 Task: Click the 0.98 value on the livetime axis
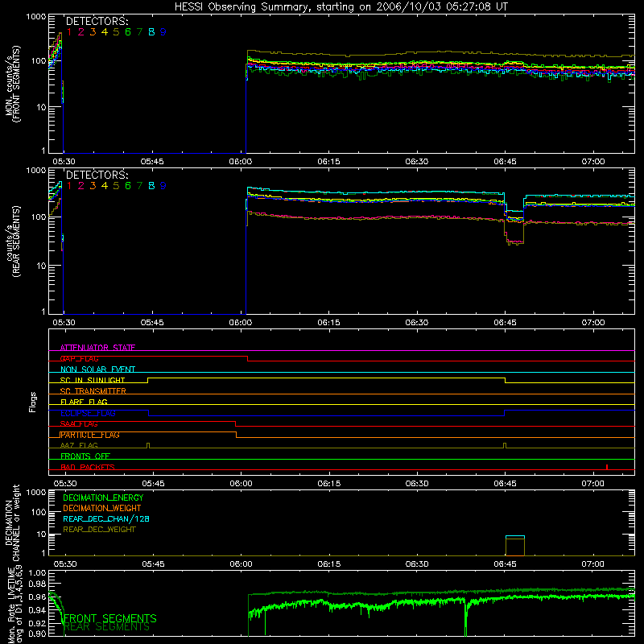[x=38, y=584]
